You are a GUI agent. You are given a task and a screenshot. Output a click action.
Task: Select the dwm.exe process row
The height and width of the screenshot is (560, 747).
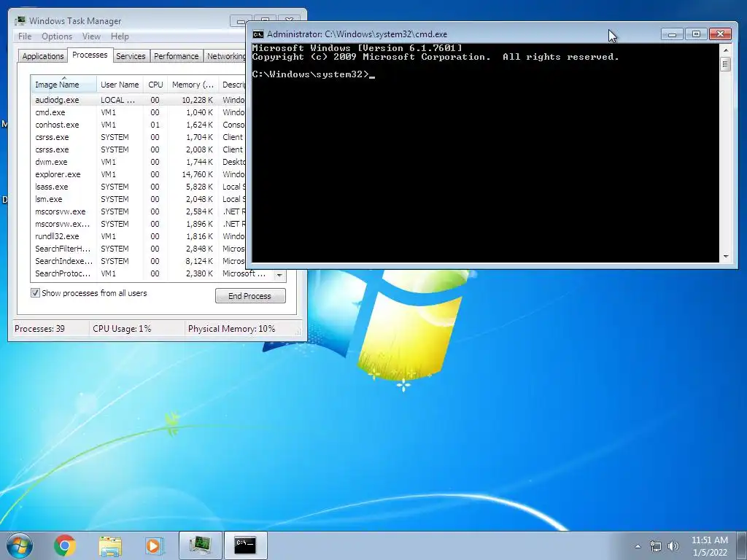pyautogui.click(x=138, y=162)
